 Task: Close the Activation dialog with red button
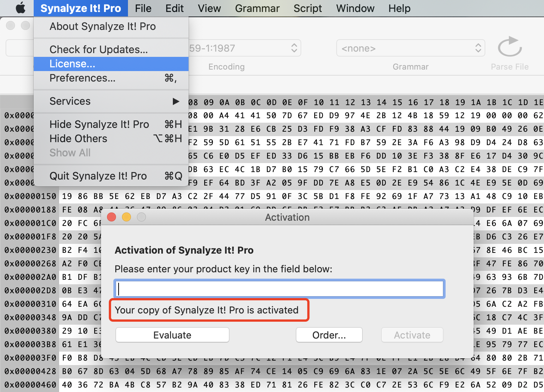click(x=111, y=217)
